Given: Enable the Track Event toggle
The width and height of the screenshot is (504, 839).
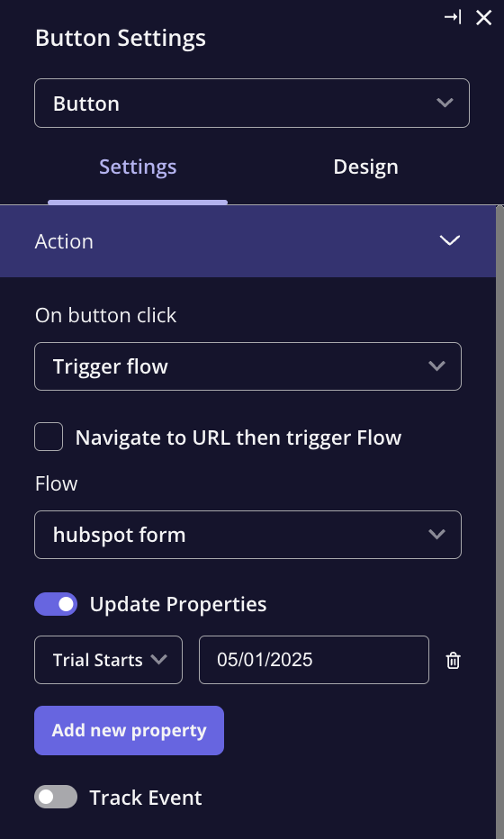Looking at the screenshot, I should point(56,798).
